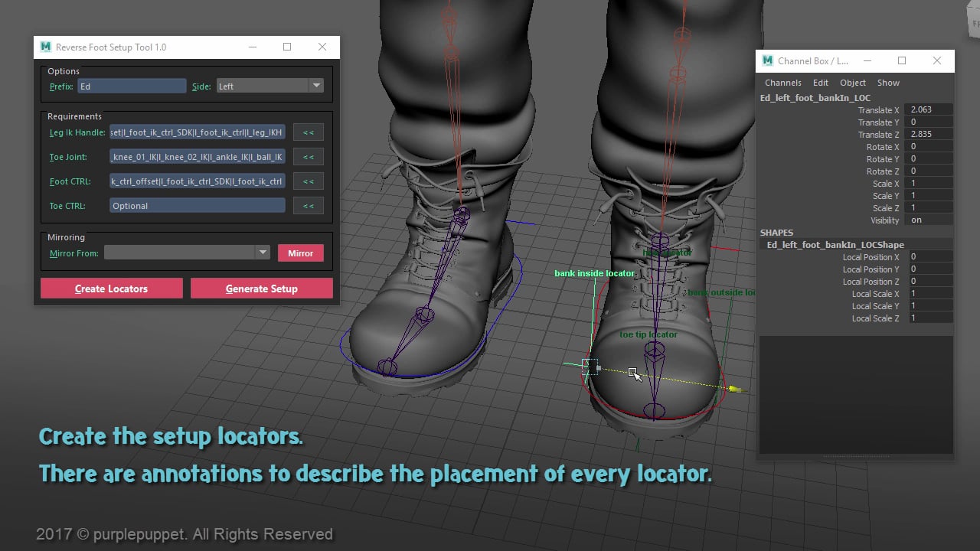
Task: Click the Leg Ik Handle input field
Action: click(197, 132)
